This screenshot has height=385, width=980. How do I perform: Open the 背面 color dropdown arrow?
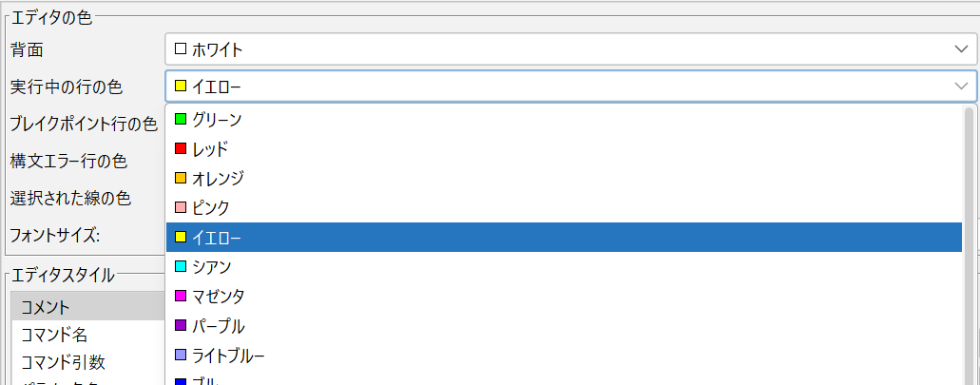pyautogui.click(x=961, y=49)
